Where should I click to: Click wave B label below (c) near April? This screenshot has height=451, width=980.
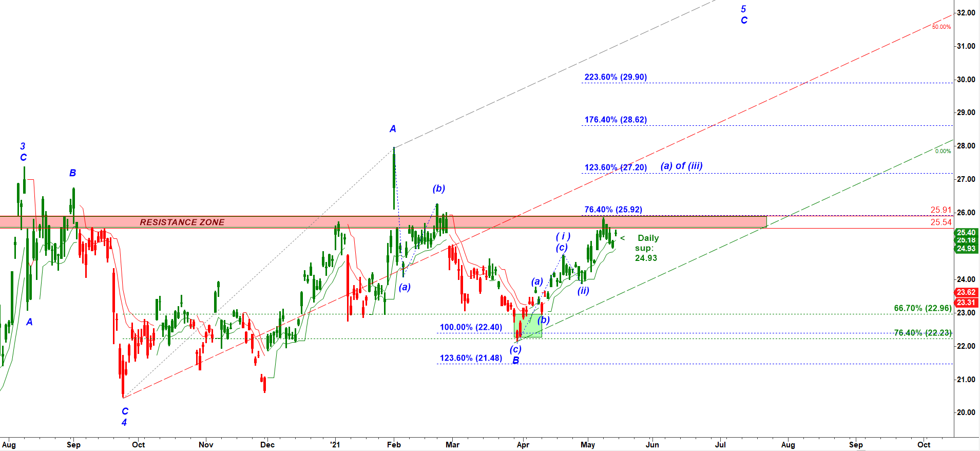pos(516,361)
